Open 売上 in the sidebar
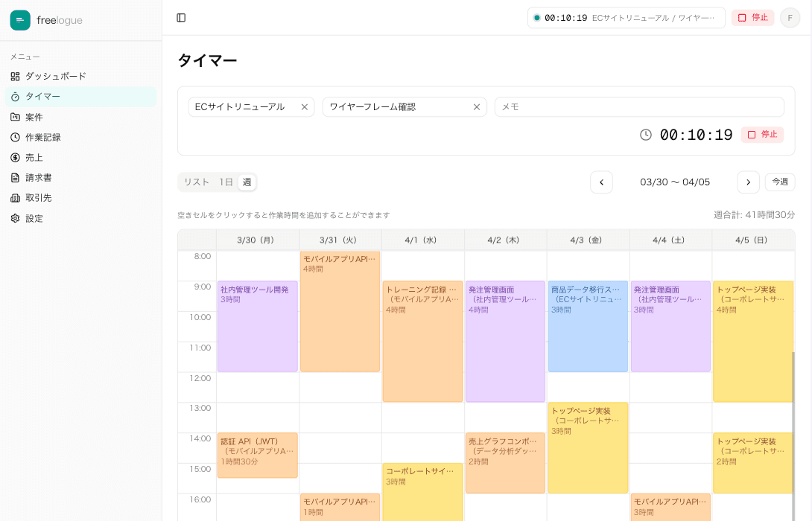The width and height of the screenshot is (812, 521). (x=34, y=157)
